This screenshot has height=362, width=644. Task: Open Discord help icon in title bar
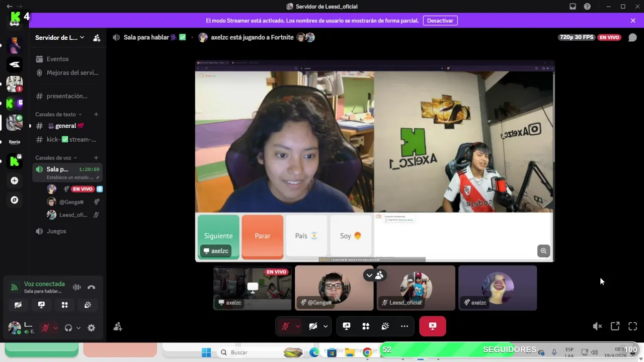click(x=587, y=7)
